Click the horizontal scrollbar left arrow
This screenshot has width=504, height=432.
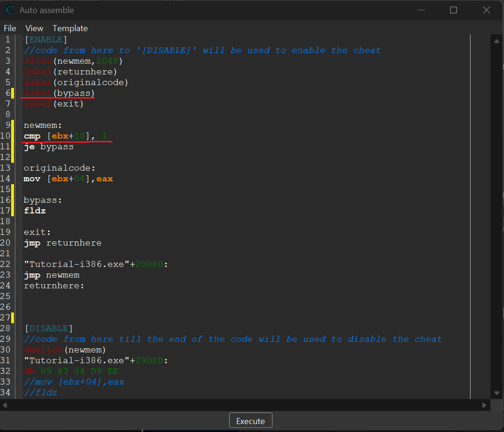coord(5,405)
